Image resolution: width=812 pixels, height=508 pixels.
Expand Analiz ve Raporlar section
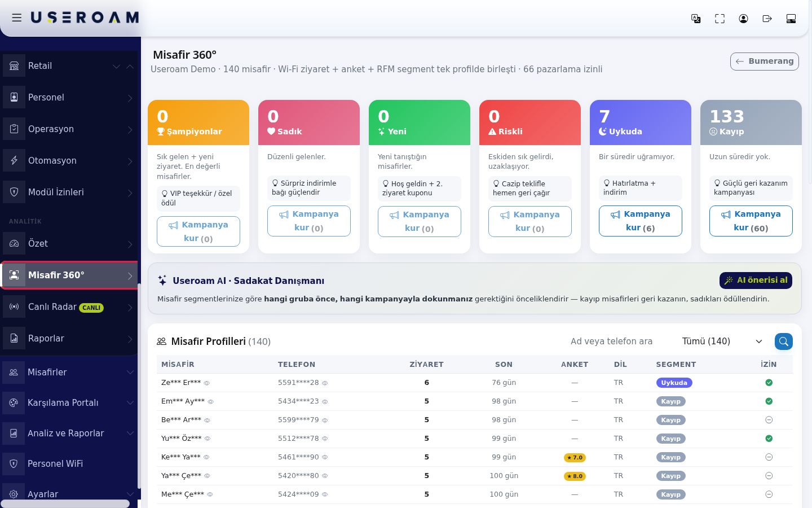coord(130,433)
